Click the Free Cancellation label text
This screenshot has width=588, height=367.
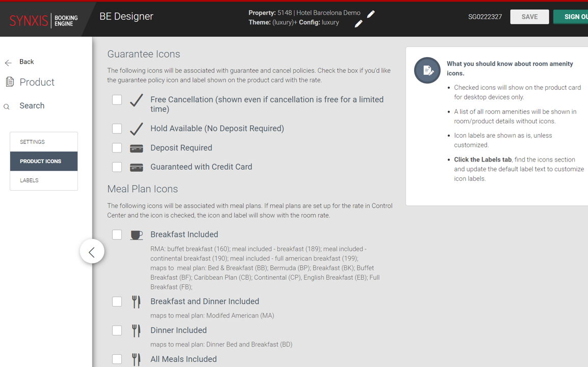tap(267, 104)
